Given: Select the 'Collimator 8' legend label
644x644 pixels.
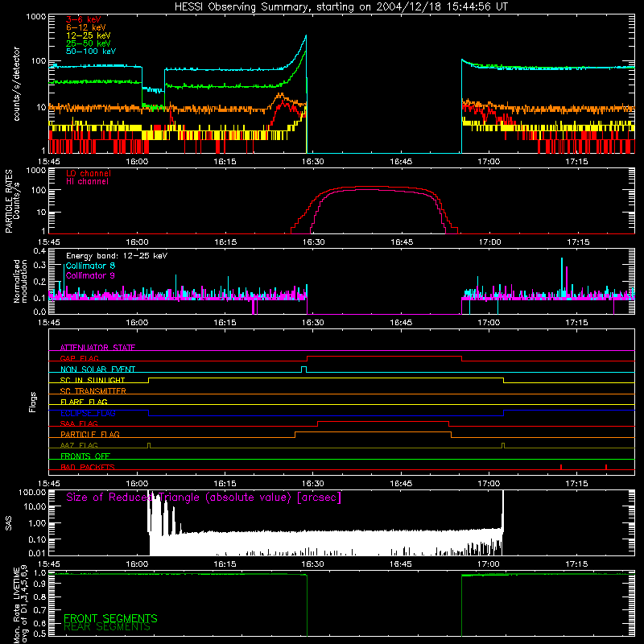Looking at the screenshot, I should [90, 266].
